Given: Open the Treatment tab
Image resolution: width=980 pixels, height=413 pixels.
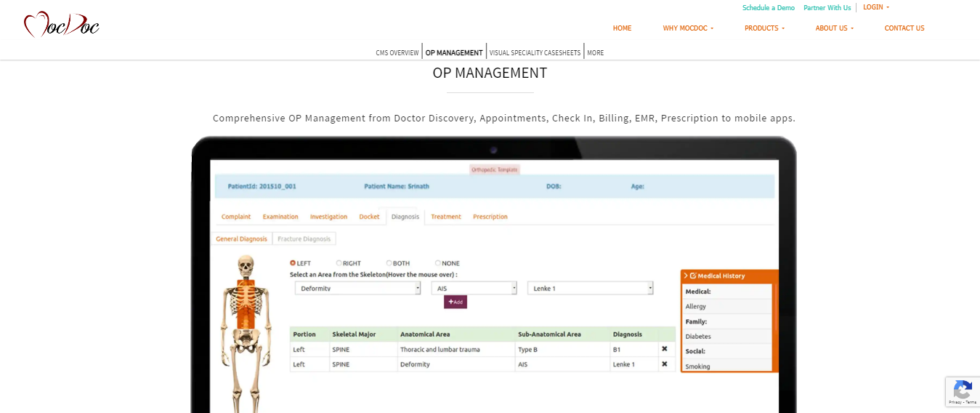Looking at the screenshot, I should pyautogui.click(x=446, y=217).
